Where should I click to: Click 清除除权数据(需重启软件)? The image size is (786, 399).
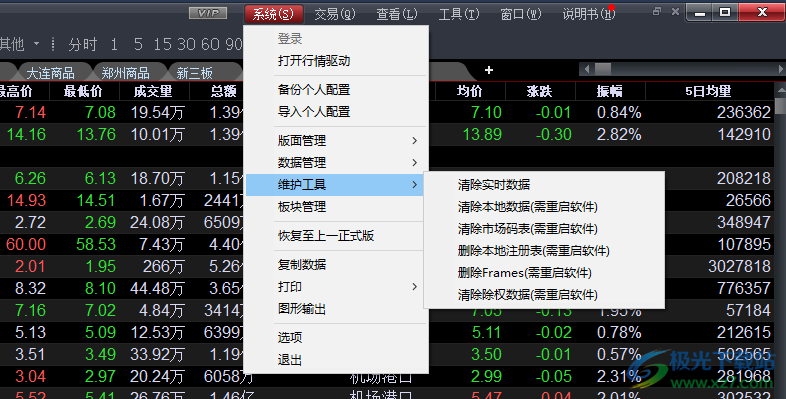tap(544, 295)
